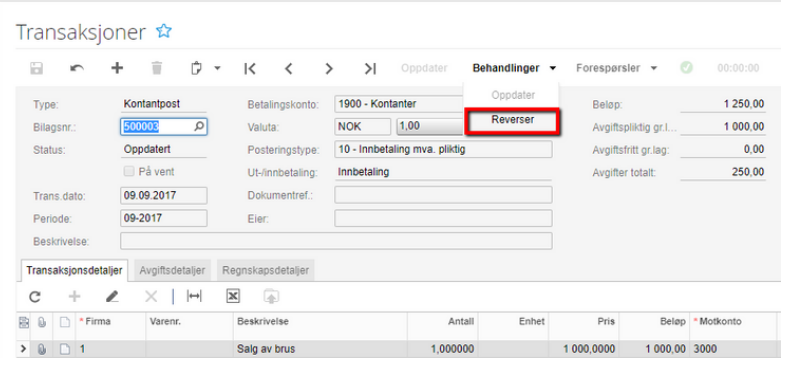Click the Pris cell '1 000,0000'
The height and width of the screenshot is (365, 785).
[x=584, y=348]
